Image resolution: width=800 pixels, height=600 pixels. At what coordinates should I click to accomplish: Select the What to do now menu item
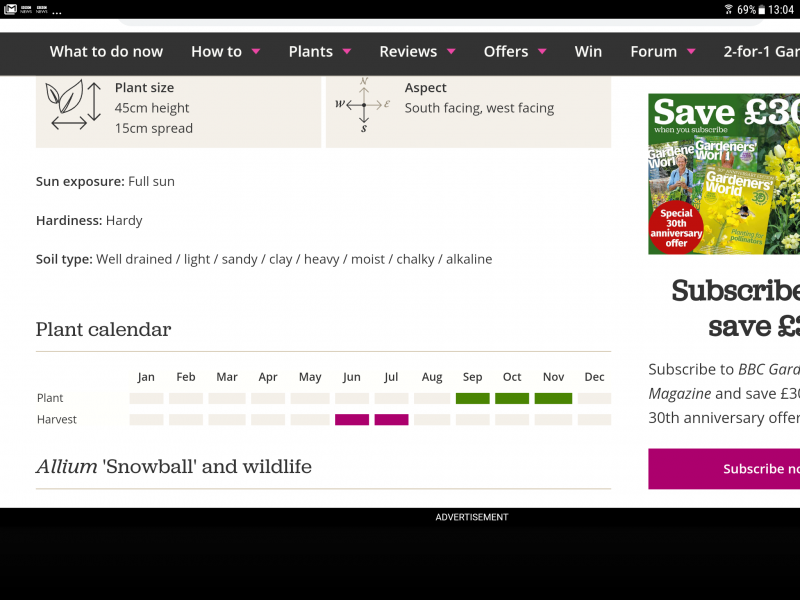(x=106, y=51)
